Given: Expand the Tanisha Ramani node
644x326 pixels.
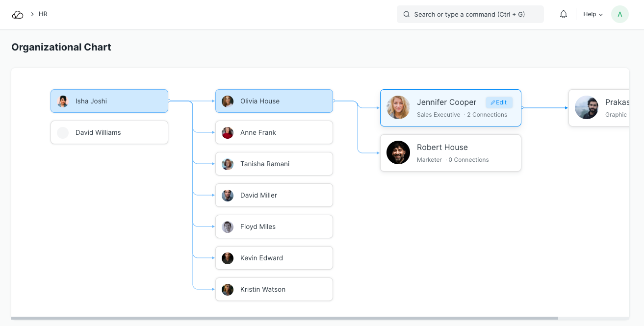Looking at the screenshot, I should [x=274, y=164].
